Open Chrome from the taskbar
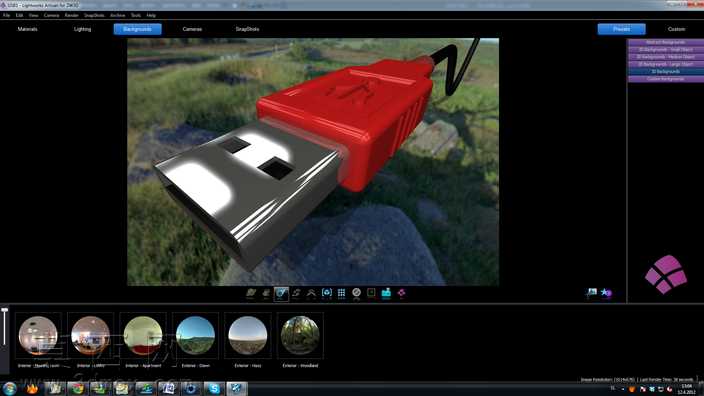704x396 pixels. (78, 388)
